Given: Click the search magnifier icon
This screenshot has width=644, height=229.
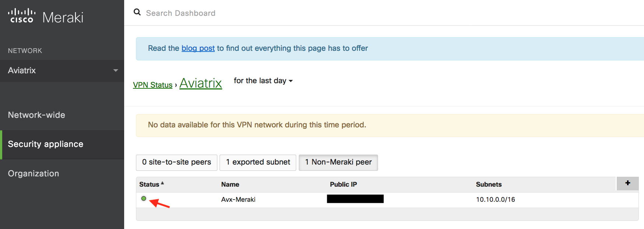Looking at the screenshot, I should coord(137,12).
